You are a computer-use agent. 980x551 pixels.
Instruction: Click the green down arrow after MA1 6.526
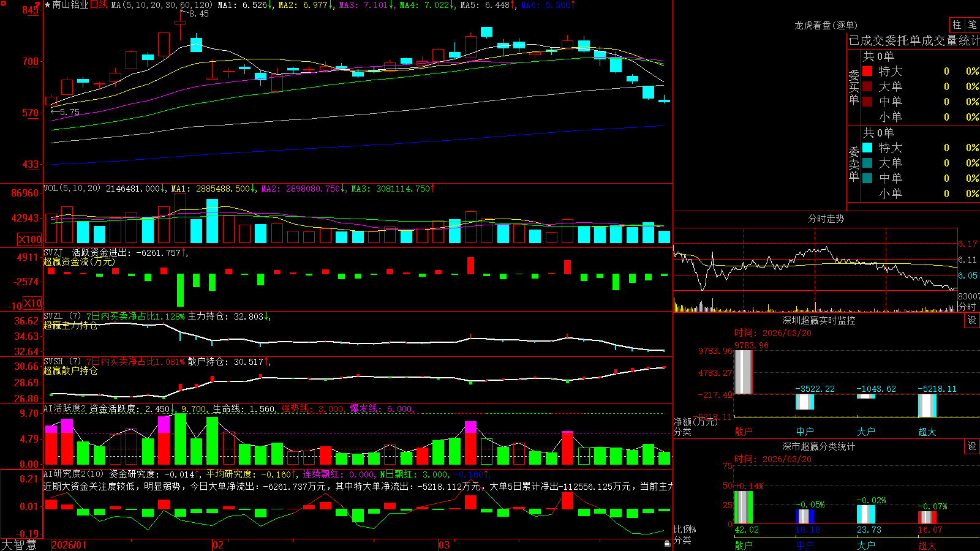pos(270,5)
